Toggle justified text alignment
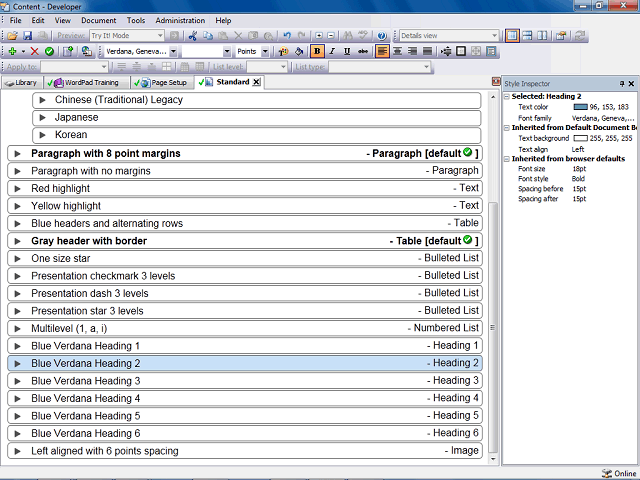Screen dimensions: 640x480 pyautogui.click(x=427, y=51)
